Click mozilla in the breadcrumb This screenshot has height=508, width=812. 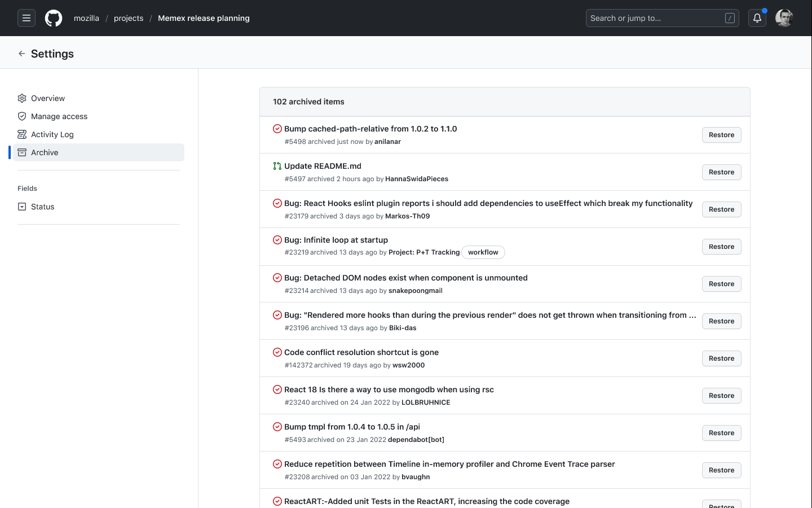pyautogui.click(x=86, y=18)
